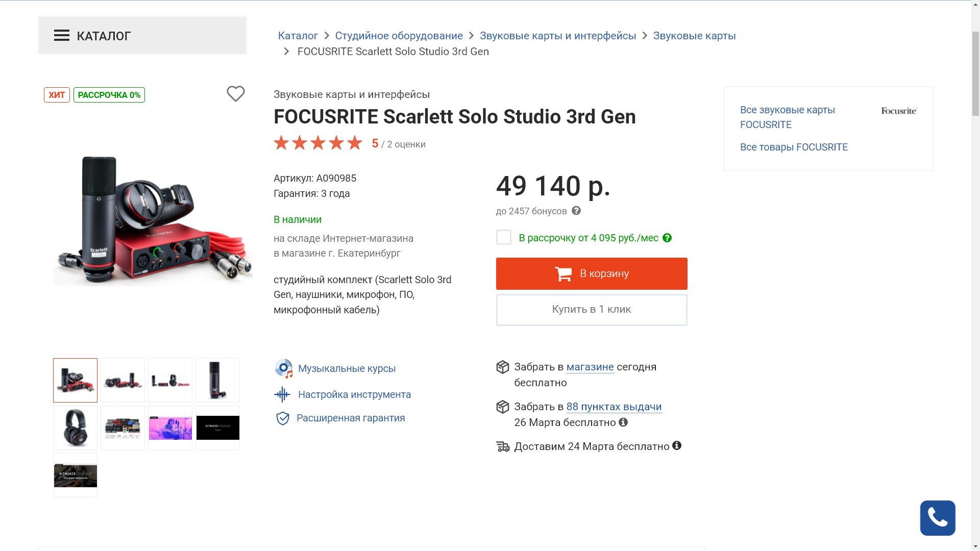Open Звуковые карты и интерфейсы breadcrumb
Screen dimensions: 980x551
[557, 36]
